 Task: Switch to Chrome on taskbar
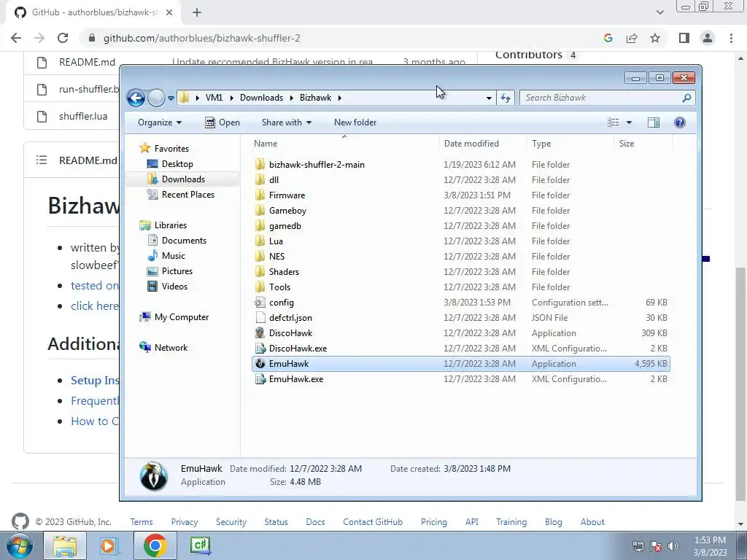click(155, 545)
